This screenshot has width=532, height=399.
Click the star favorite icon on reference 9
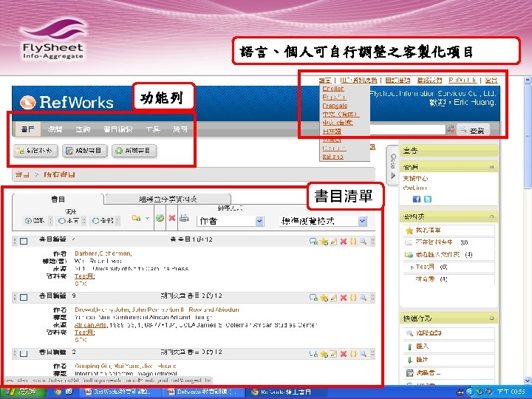(x=324, y=298)
